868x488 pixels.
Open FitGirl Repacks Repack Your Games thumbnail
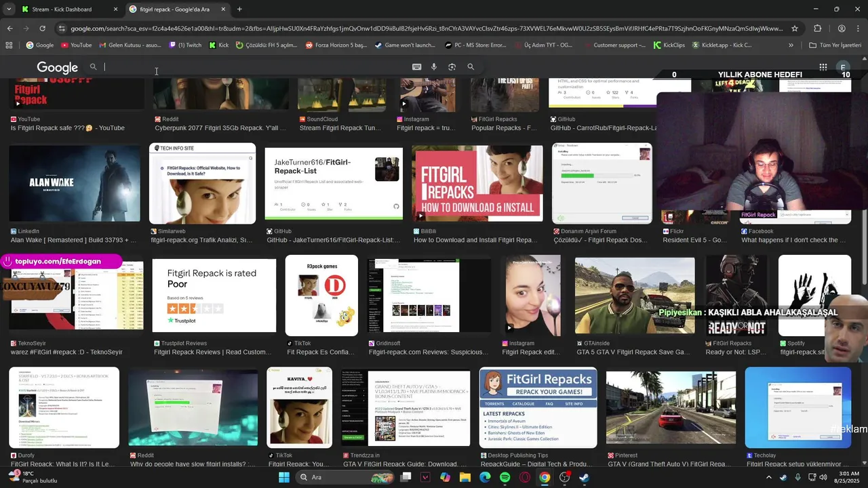coord(538,407)
